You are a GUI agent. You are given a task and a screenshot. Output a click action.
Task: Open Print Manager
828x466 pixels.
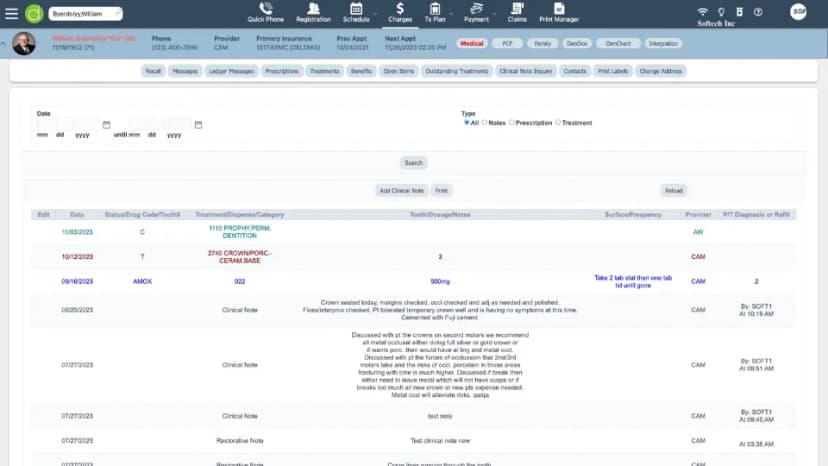click(559, 12)
